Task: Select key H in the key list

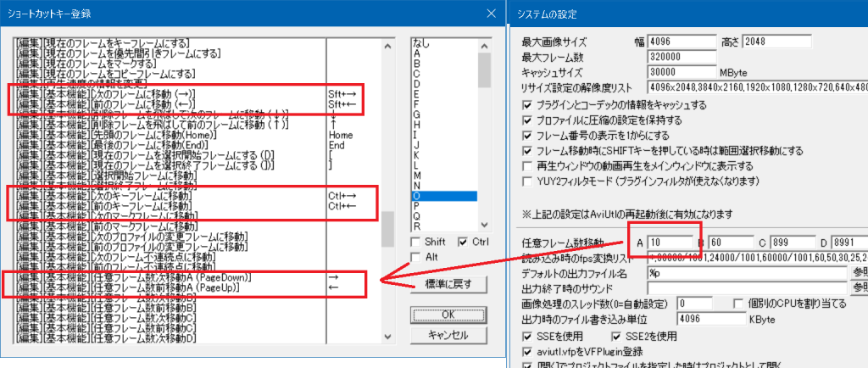Action: click(x=444, y=125)
